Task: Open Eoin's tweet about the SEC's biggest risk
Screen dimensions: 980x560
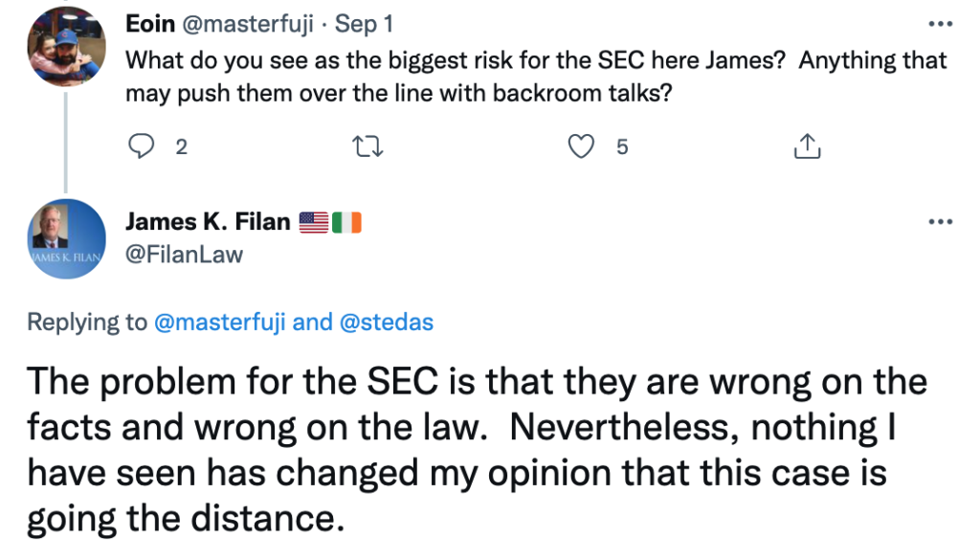Action: pos(536,77)
